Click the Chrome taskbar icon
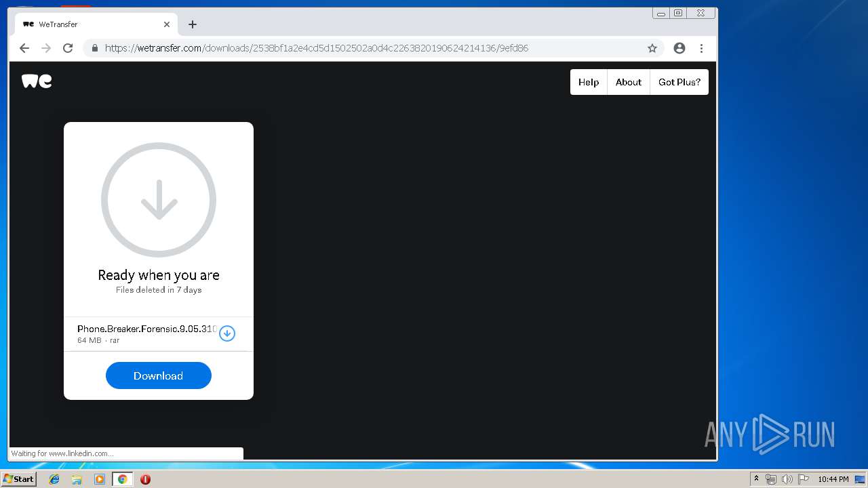The image size is (868, 488). (x=123, y=479)
